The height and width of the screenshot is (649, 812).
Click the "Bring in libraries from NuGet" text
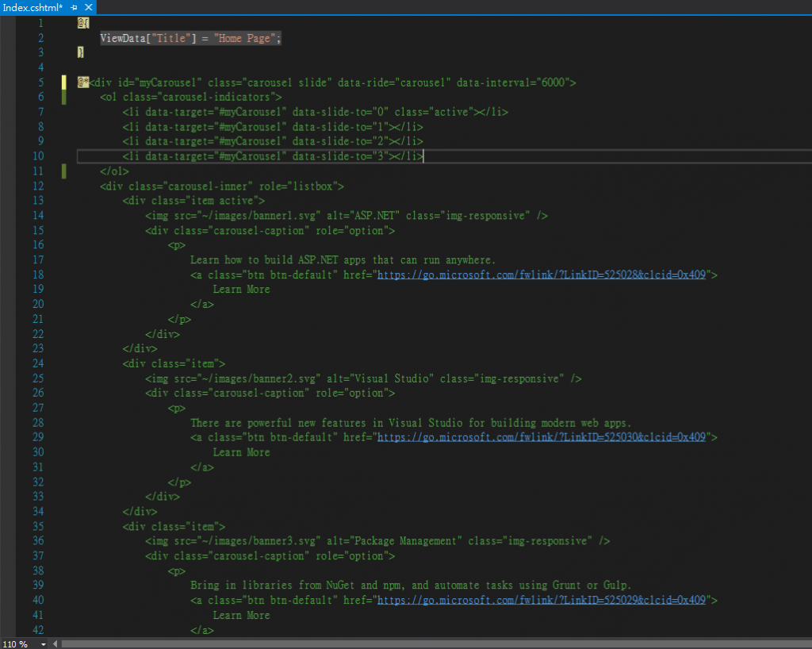click(410, 586)
